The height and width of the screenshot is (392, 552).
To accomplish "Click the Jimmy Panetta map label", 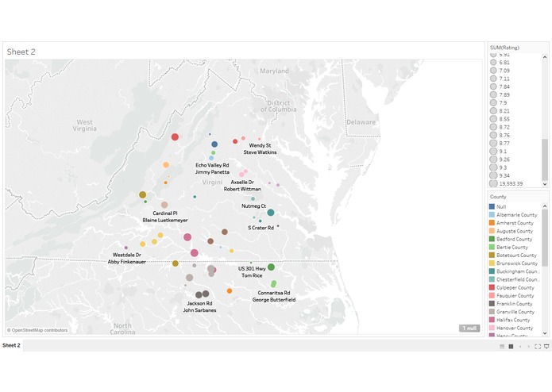I will [212, 172].
